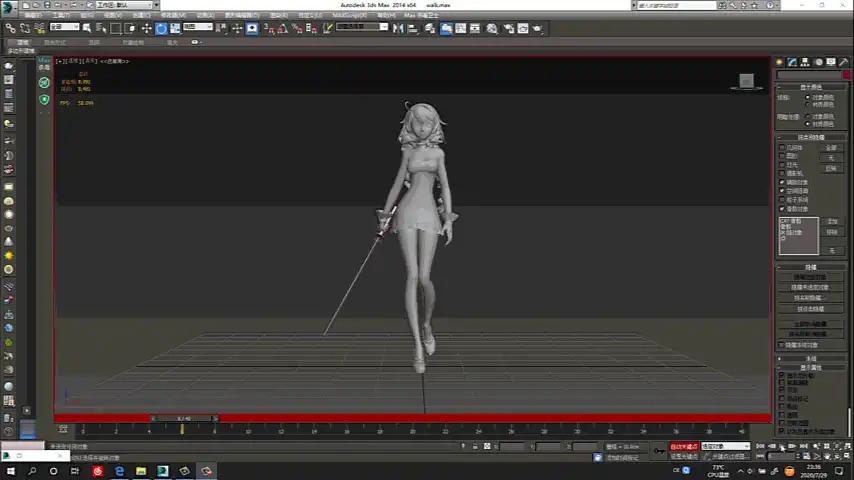Open the Utilities tab (hammer icon)
The width and height of the screenshot is (854, 480).
[844, 62]
